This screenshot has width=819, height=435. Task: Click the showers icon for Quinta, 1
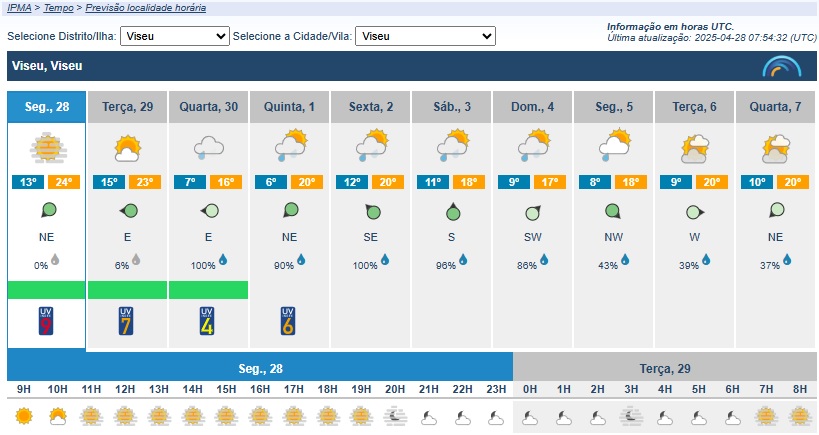[x=290, y=146]
